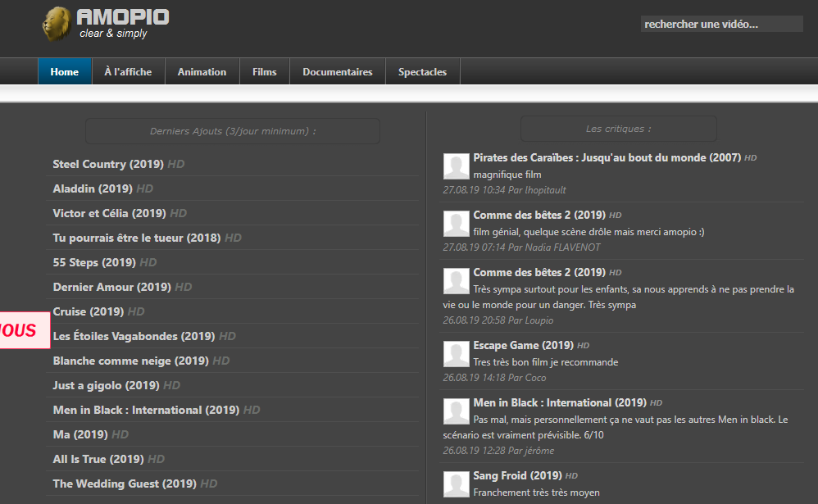Open the Films tab
The width and height of the screenshot is (818, 504).
pyautogui.click(x=265, y=71)
